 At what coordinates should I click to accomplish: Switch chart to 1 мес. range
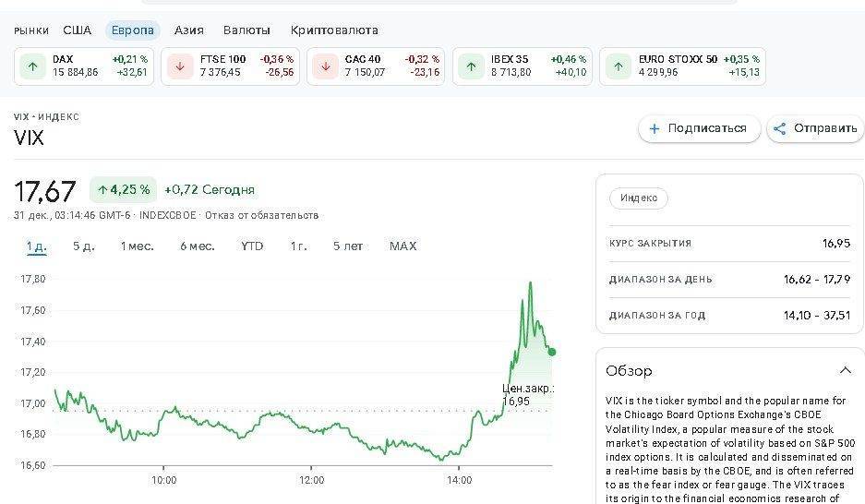(x=137, y=246)
